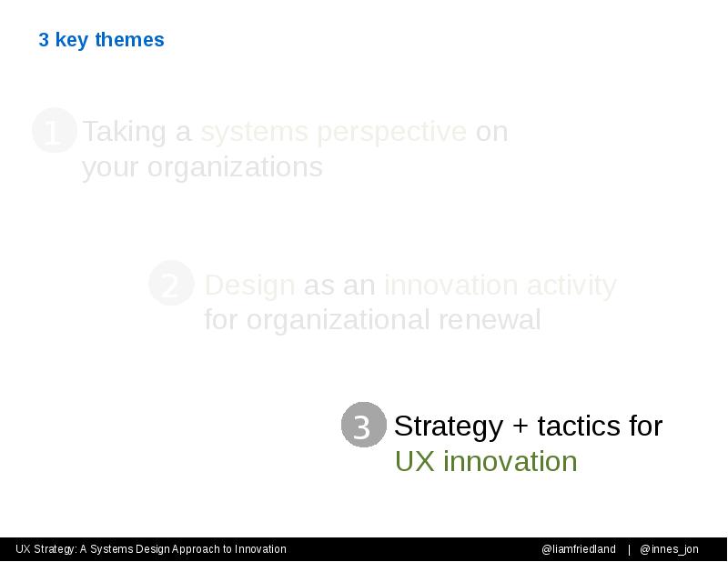Click the @liamfriedland handle in footer
728x562 pixels.
[x=579, y=549]
